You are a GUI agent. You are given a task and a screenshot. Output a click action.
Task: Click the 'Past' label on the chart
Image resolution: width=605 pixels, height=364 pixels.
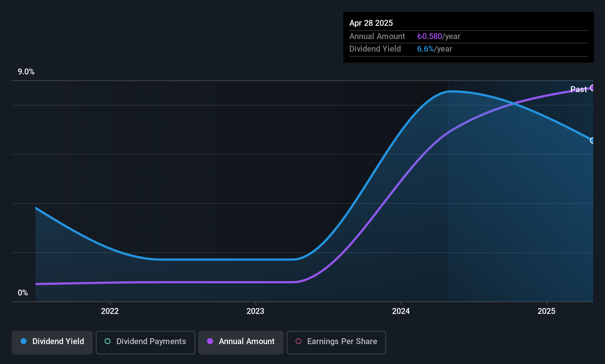point(578,89)
